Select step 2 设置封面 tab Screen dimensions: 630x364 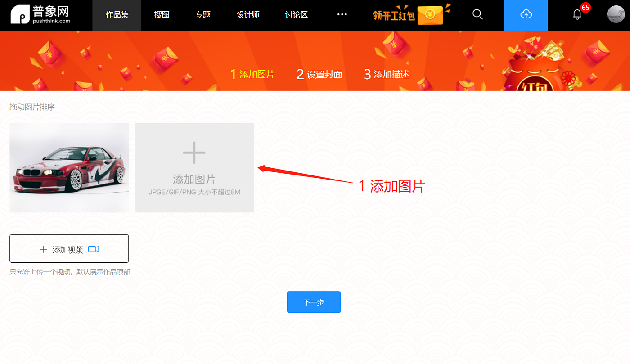319,74
